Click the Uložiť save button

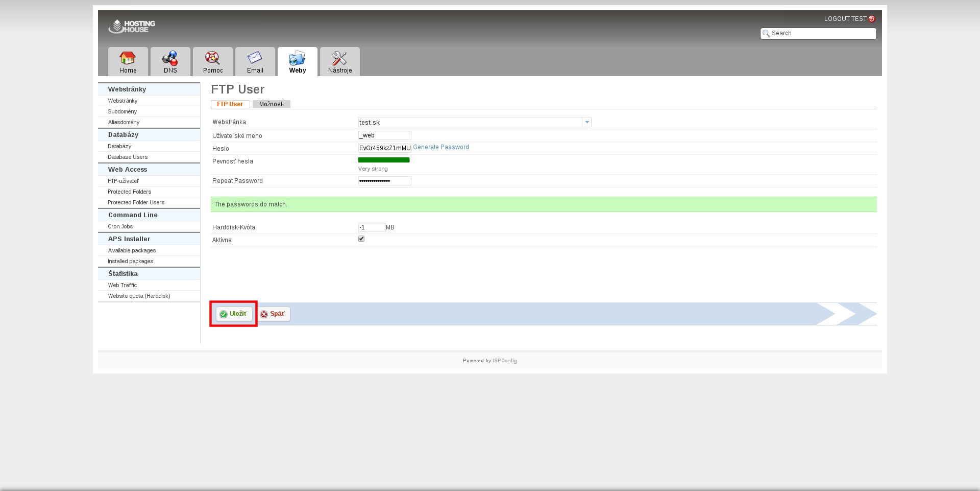(x=234, y=314)
